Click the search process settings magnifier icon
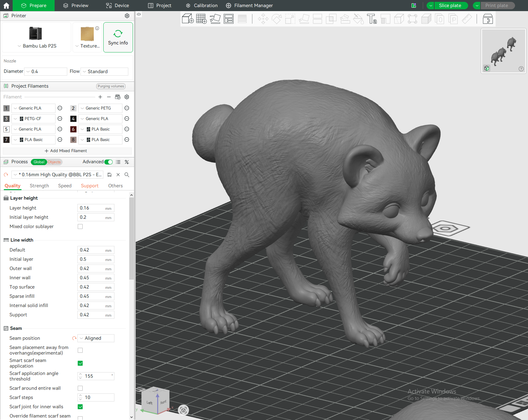This screenshot has width=528, height=420. coord(127,175)
